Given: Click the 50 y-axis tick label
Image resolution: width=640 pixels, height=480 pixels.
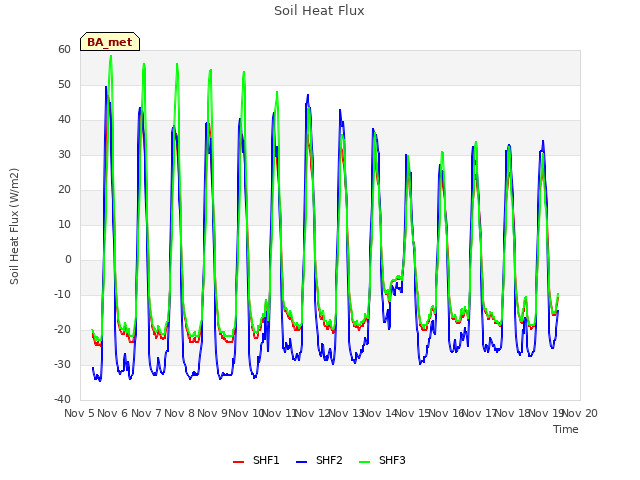Looking at the screenshot, I should point(64,84).
